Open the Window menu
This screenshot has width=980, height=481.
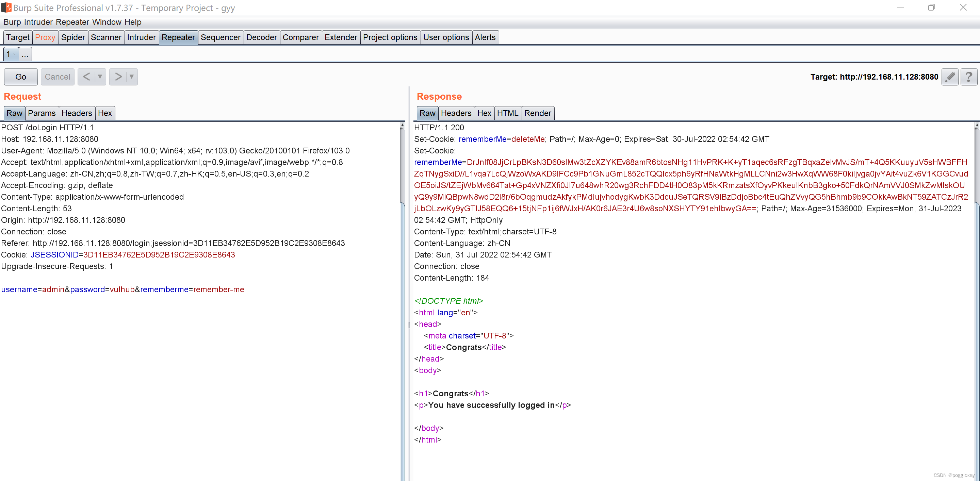[x=107, y=22]
